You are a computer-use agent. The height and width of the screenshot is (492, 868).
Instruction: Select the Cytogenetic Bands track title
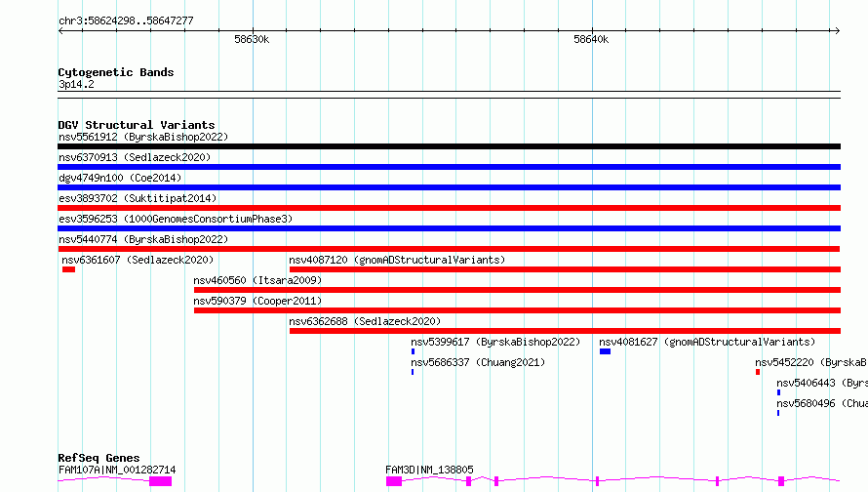(116, 72)
